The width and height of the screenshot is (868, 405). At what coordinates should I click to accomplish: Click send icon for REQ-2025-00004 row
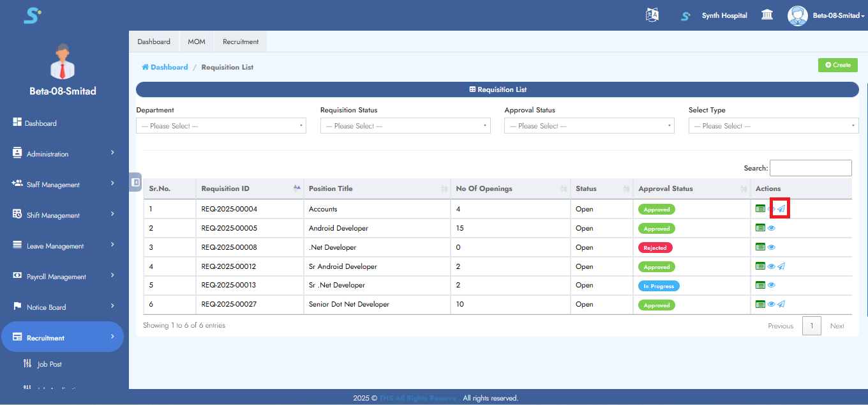click(781, 209)
